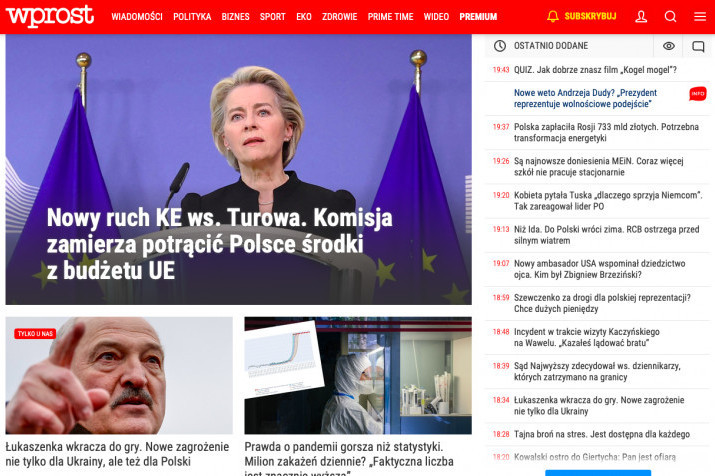This screenshot has height=476, width=715.
Task: Click the subscription bell icon
Action: click(x=553, y=16)
